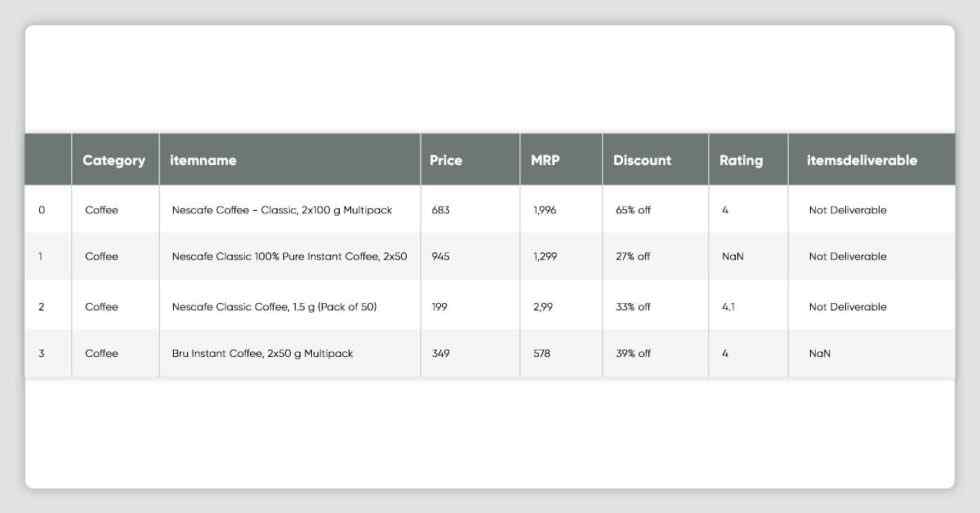Select Nescafe Classic 100% Pure Instant Coffee cell
Viewport: 980px width, 513px height.
(289, 256)
